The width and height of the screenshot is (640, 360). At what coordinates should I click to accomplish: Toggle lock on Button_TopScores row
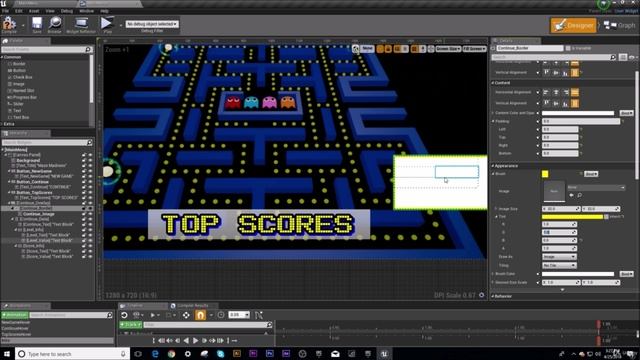(x=84, y=192)
